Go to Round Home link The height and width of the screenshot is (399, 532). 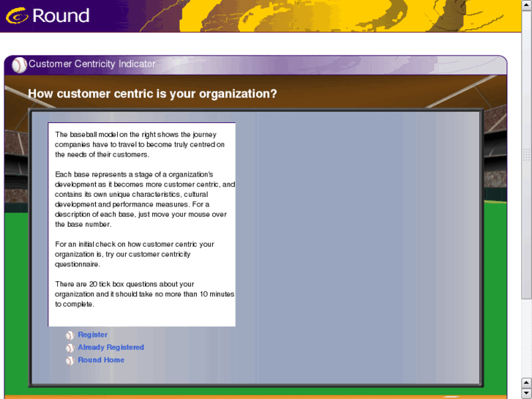(101, 359)
